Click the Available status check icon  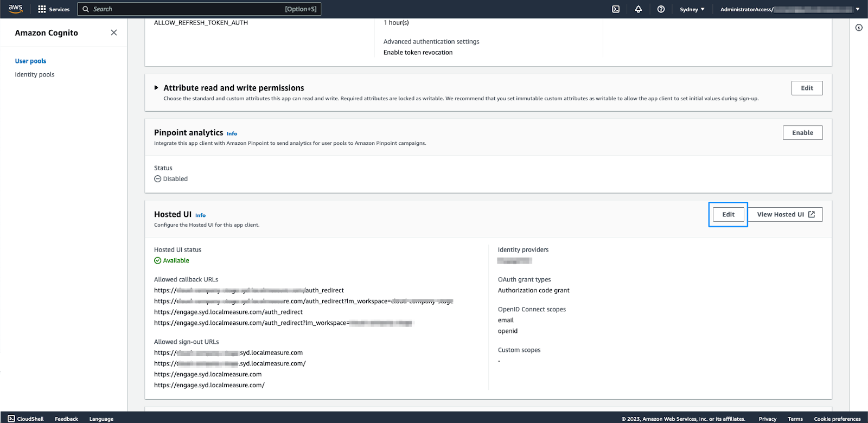pyautogui.click(x=158, y=261)
